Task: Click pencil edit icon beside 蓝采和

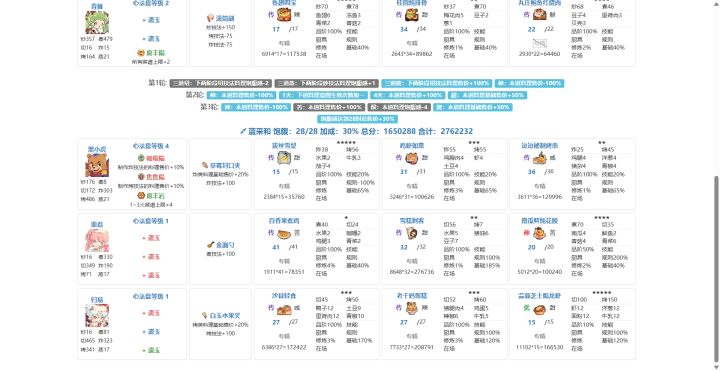Action: pyautogui.click(x=243, y=131)
